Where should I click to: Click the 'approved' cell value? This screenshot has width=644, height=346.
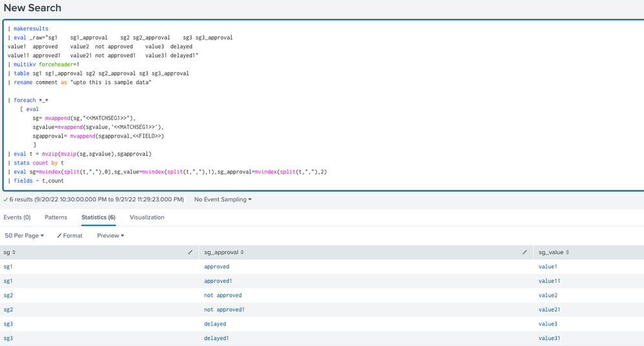coord(216,267)
